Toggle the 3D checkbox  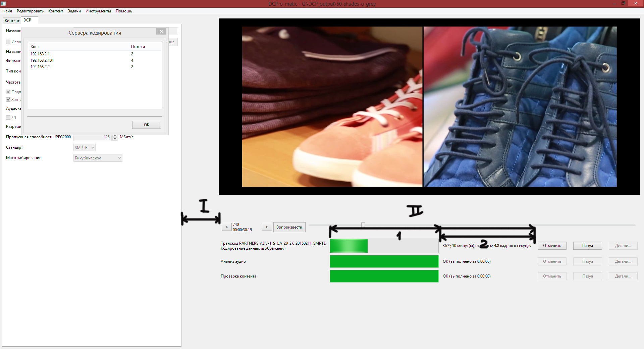click(x=8, y=118)
